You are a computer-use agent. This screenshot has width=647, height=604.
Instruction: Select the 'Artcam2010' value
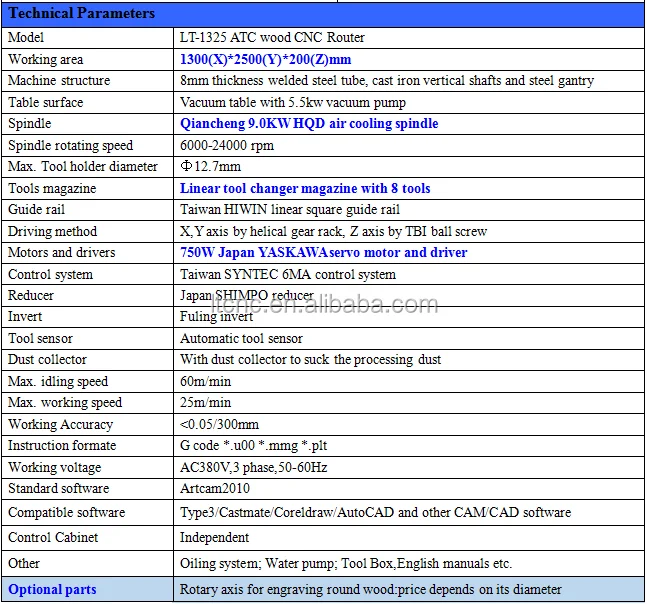pyautogui.click(x=215, y=489)
